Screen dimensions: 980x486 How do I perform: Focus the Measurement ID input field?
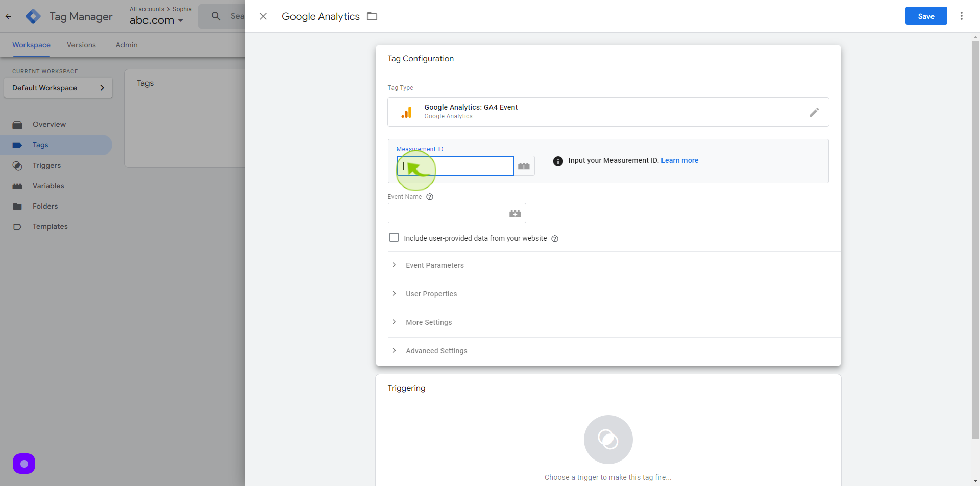pyautogui.click(x=455, y=166)
